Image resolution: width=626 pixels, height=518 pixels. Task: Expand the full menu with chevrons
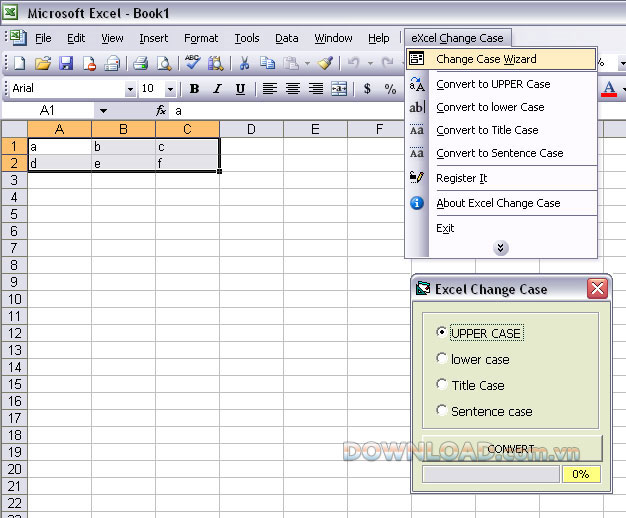[x=500, y=248]
